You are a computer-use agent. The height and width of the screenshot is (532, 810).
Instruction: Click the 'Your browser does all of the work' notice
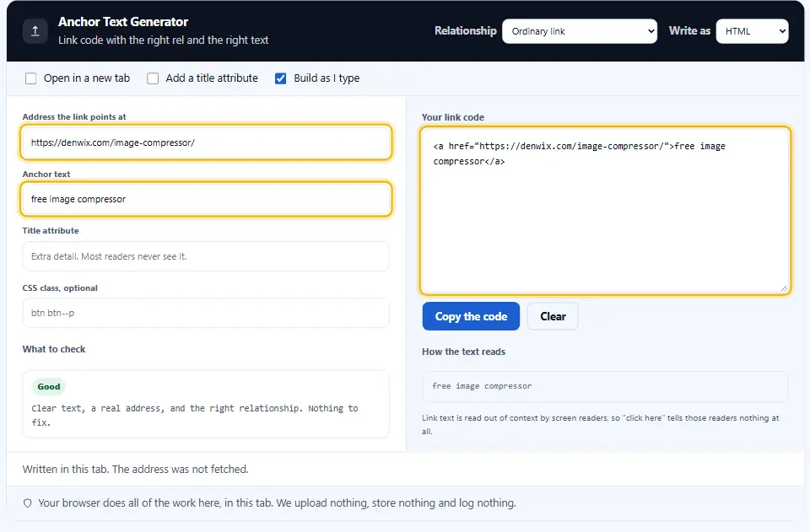pyautogui.click(x=277, y=503)
